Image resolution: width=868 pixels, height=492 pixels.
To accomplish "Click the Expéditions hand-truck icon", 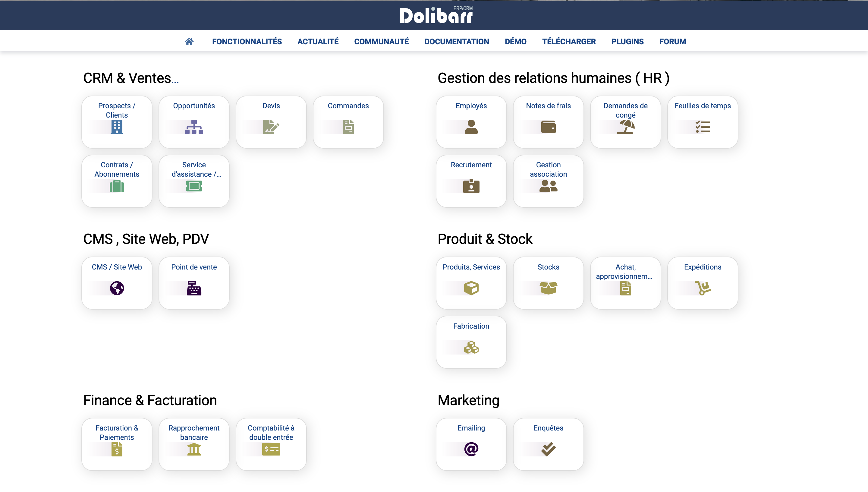I will point(703,288).
